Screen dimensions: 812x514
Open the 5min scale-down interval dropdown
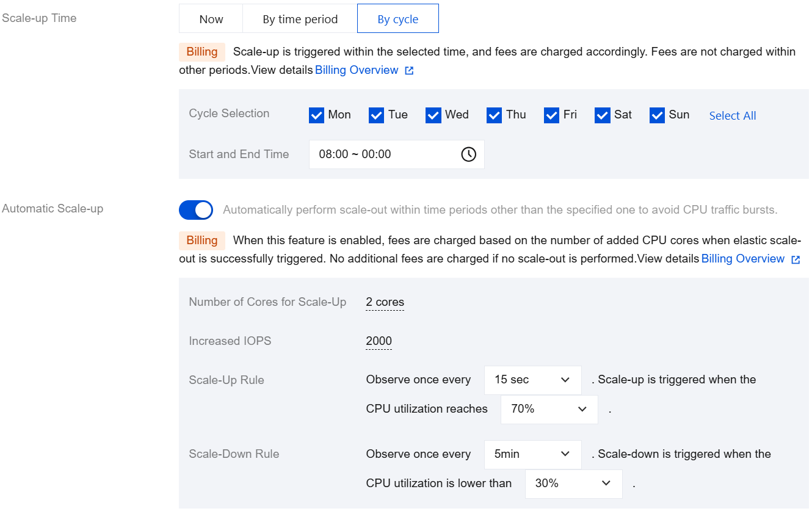[532, 454]
